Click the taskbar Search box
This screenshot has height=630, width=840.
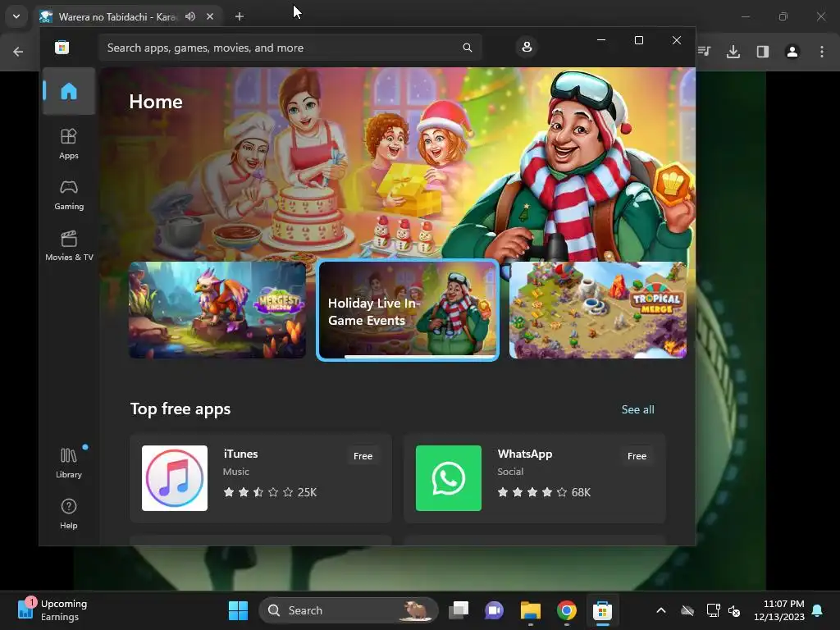(348, 610)
